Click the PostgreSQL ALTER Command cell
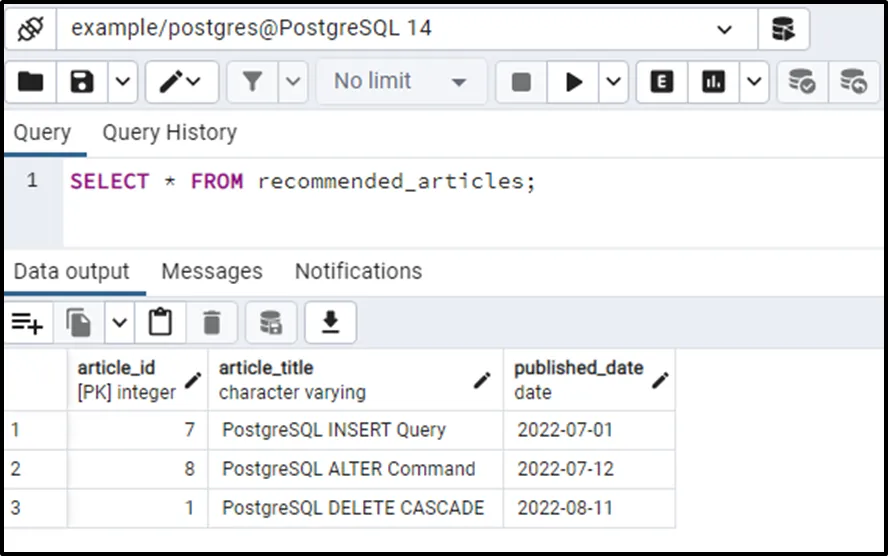This screenshot has width=888, height=556. pyautogui.click(x=348, y=469)
